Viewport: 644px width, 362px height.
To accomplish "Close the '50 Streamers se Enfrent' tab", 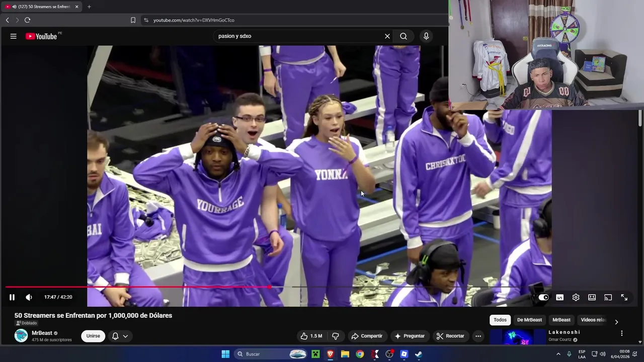I will pyautogui.click(x=76, y=7).
